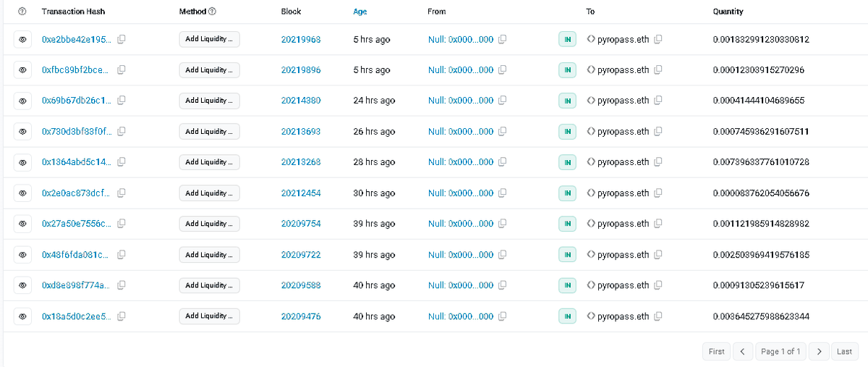
Task: Click the help icon in the table header corner
Action: [x=22, y=12]
